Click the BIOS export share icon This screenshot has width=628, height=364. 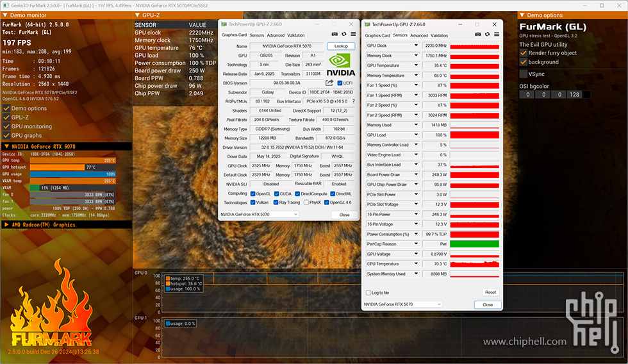[x=329, y=83]
